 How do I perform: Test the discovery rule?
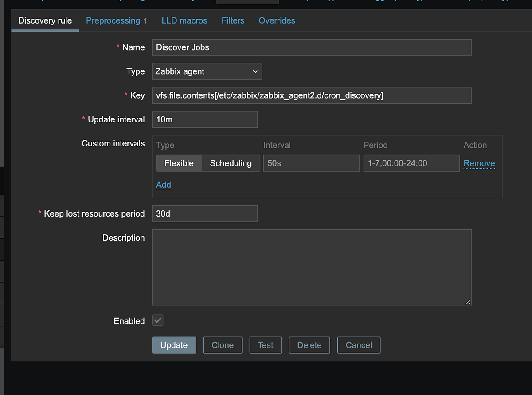265,345
